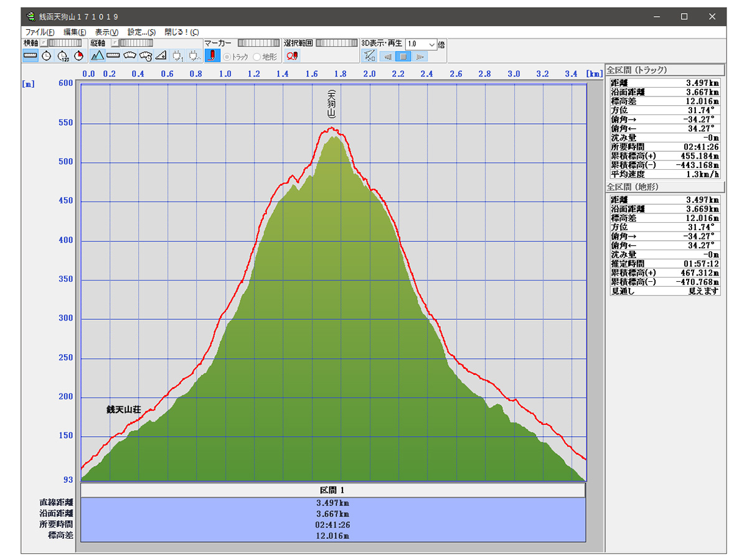Select horizontal axis clock time icon
747x560 pixels.
point(47,56)
